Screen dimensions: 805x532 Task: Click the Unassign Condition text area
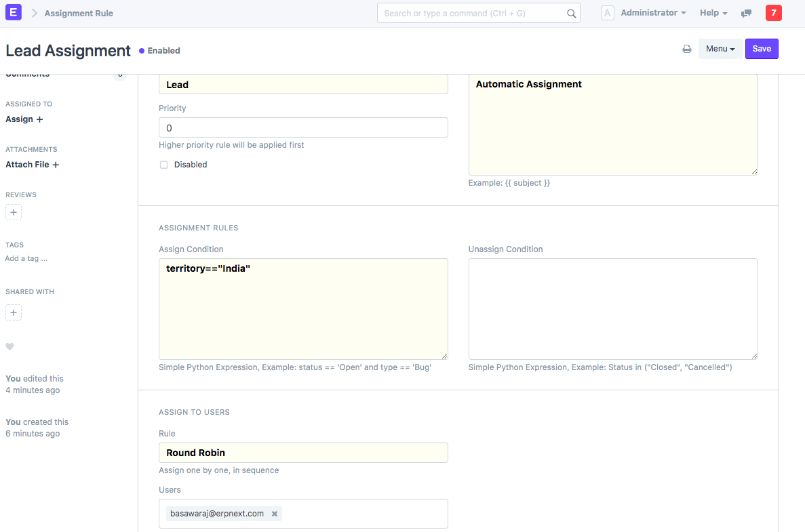pyautogui.click(x=612, y=308)
